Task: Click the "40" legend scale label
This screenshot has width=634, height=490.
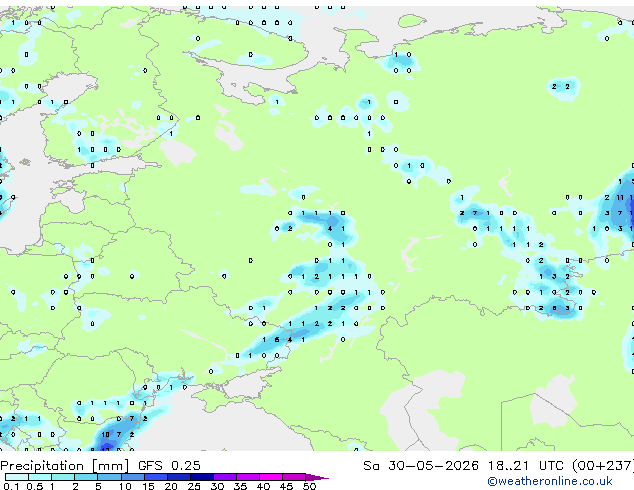Action: [263, 486]
